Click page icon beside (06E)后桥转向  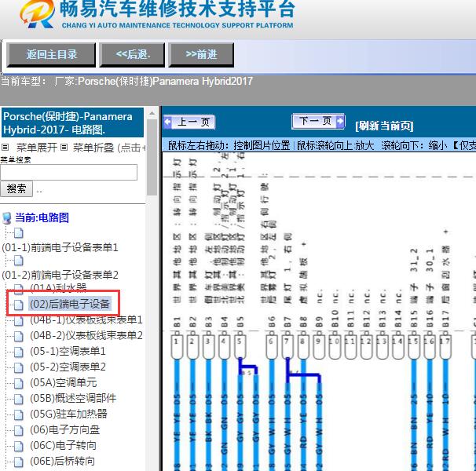[19, 462]
